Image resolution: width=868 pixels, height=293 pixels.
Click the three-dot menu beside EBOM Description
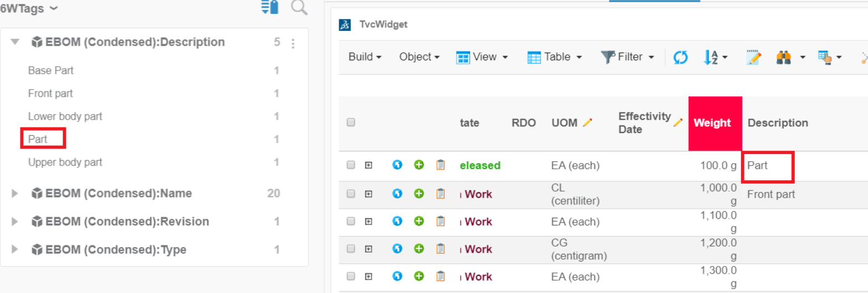point(293,43)
